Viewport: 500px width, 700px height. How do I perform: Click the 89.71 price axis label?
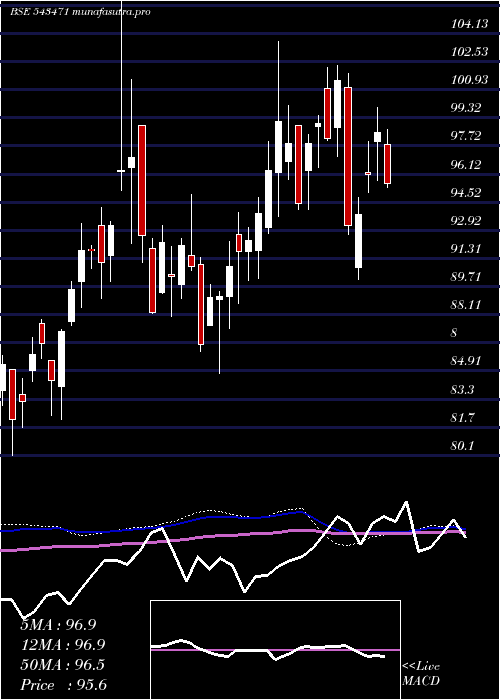[x=467, y=277]
